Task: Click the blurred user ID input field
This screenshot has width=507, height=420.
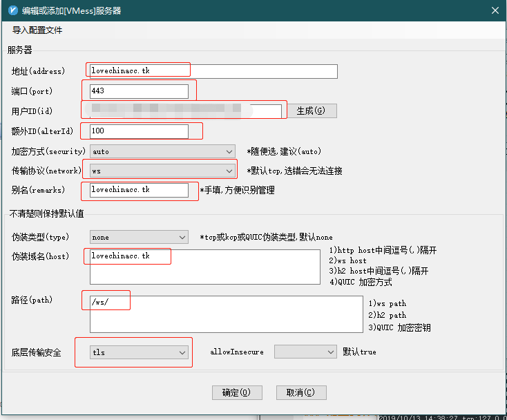Action: pos(186,111)
